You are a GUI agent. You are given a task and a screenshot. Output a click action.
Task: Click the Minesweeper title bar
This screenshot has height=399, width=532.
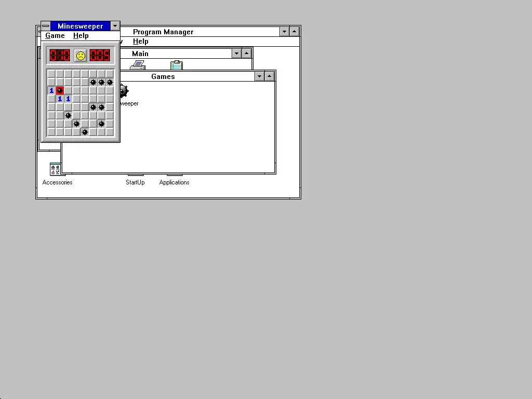point(81,26)
